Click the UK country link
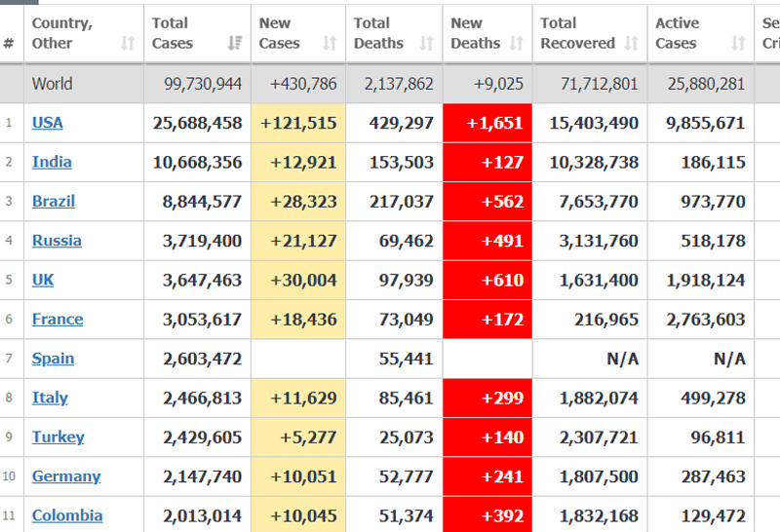780x532 pixels. click(x=43, y=280)
